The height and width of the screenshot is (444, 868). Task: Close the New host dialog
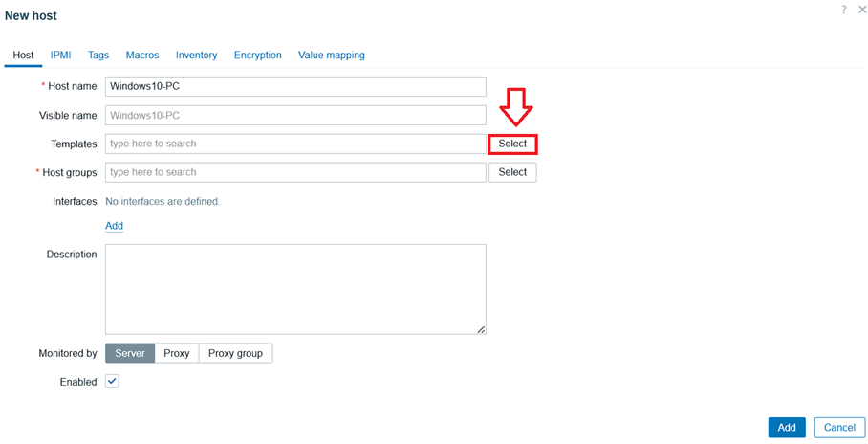tap(861, 10)
